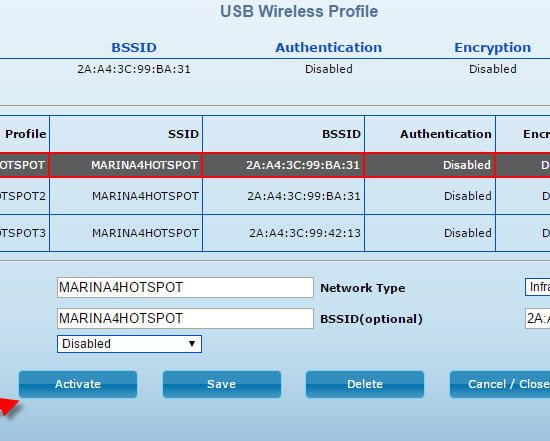
Task: Select the highlighted MARINA4HOTSPOT profile row
Action: click(275, 165)
